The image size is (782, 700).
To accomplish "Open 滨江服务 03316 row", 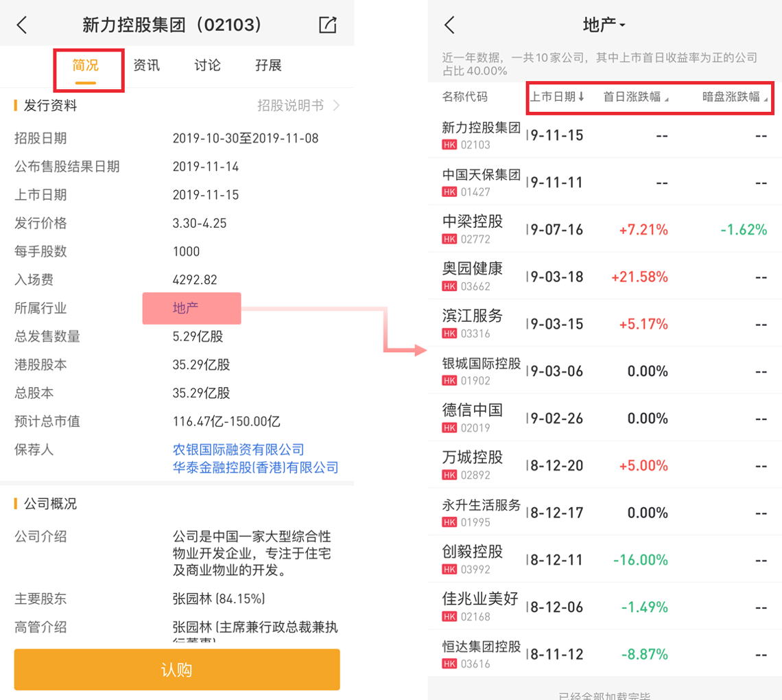I will [604, 323].
